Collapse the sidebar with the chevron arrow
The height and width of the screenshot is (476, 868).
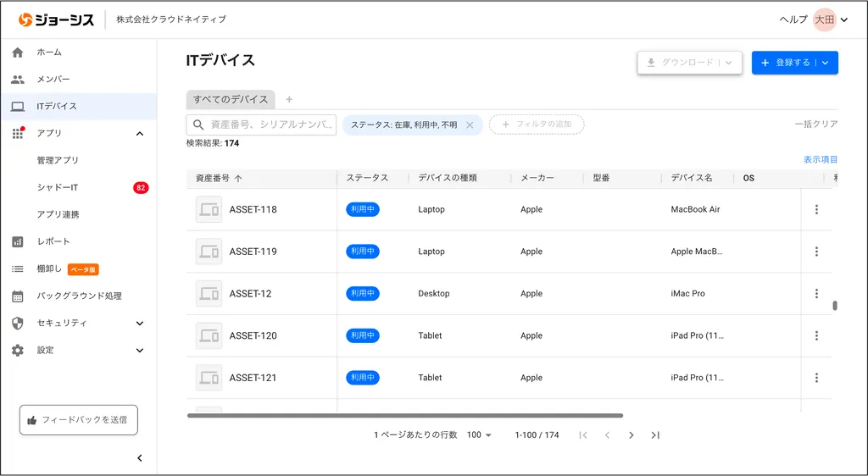click(x=140, y=458)
